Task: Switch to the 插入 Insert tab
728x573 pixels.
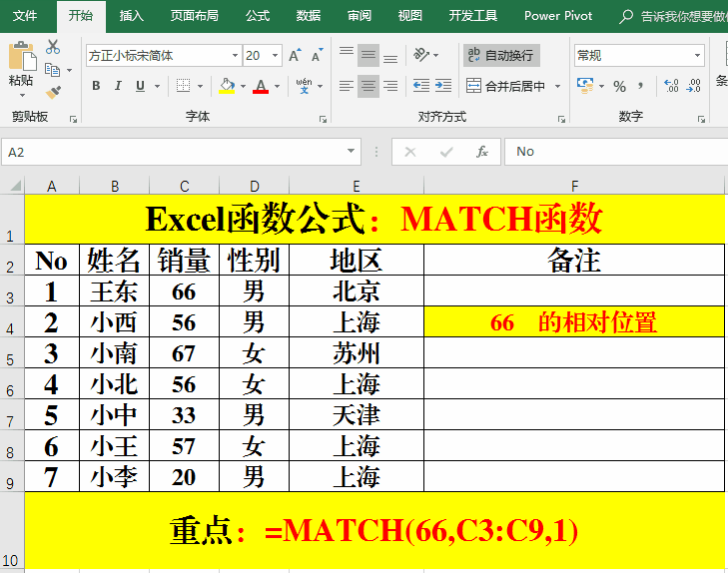Action: (132, 16)
